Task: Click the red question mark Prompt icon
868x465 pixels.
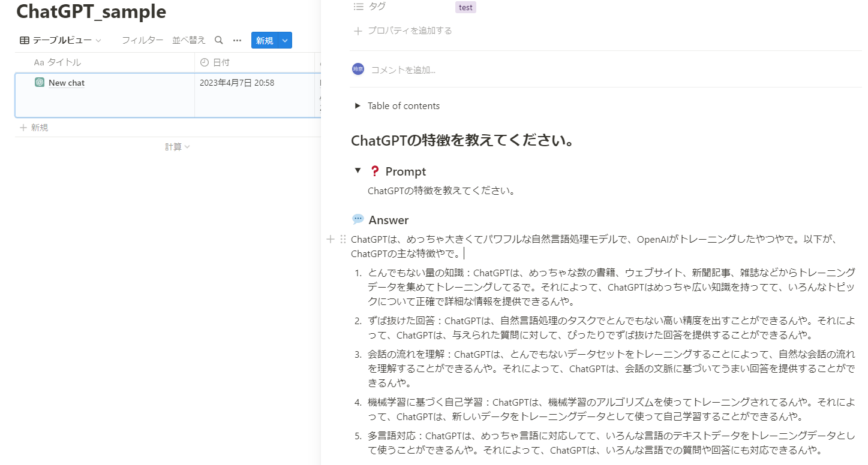Action: pyautogui.click(x=375, y=171)
